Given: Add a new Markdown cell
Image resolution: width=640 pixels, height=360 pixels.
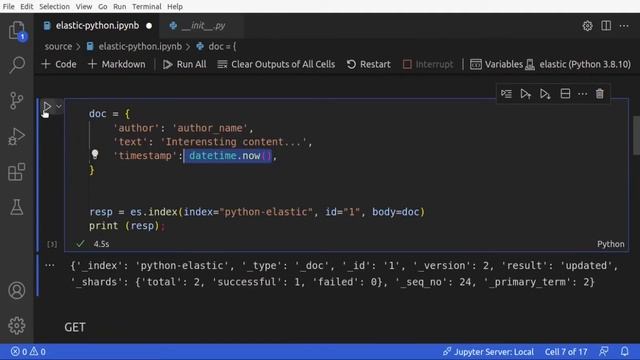Looking at the screenshot, I should tap(117, 64).
